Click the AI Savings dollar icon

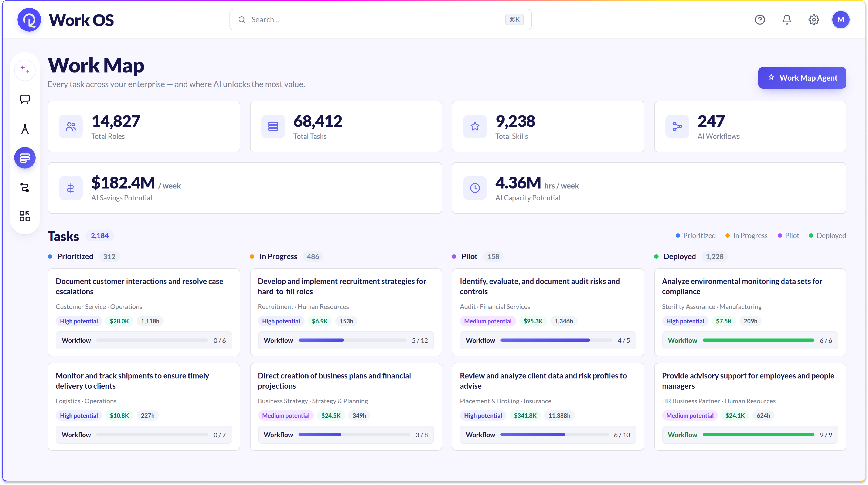coord(71,188)
